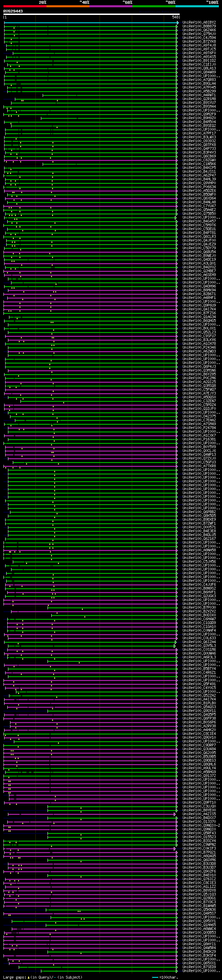Select UniRef100_A7P045 hit
This screenshot has height=980, width=222.
point(199,88)
